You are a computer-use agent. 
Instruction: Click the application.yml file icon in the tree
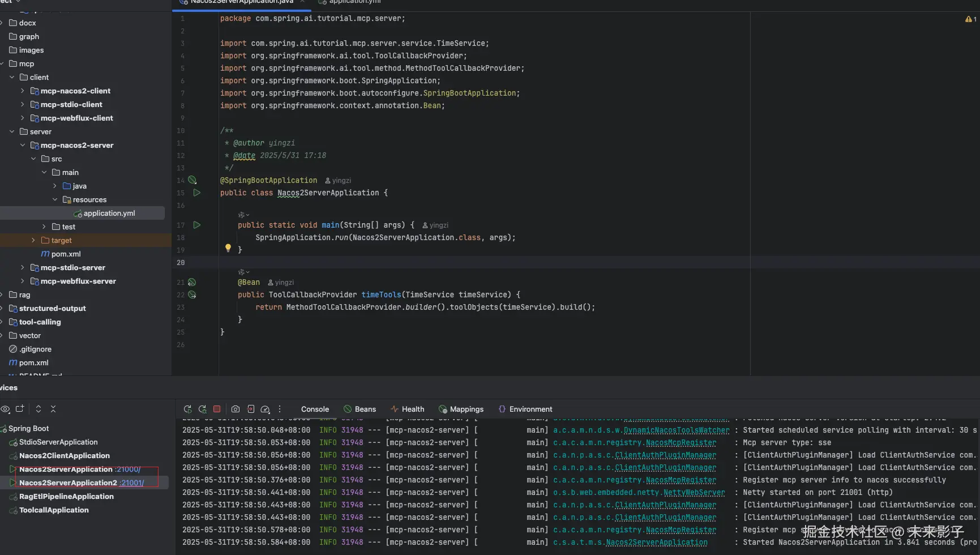[x=78, y=214]
